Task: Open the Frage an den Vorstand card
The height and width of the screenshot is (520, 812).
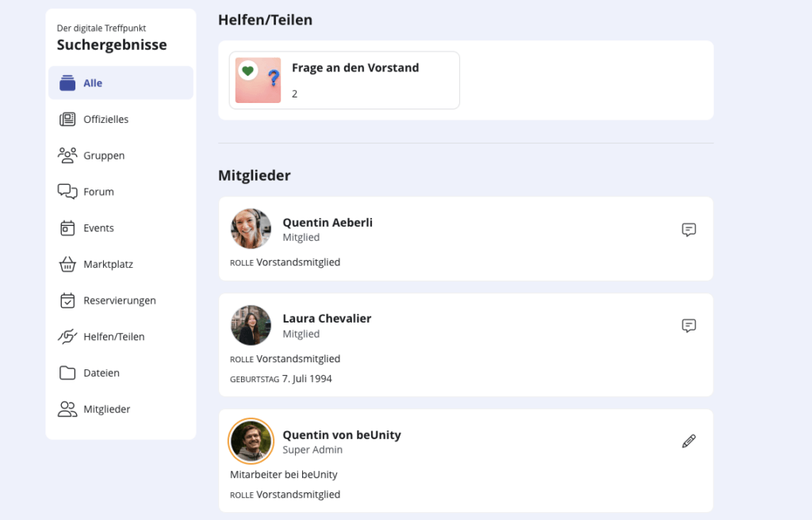Action: pyautogui.click(x=354, y=68)
